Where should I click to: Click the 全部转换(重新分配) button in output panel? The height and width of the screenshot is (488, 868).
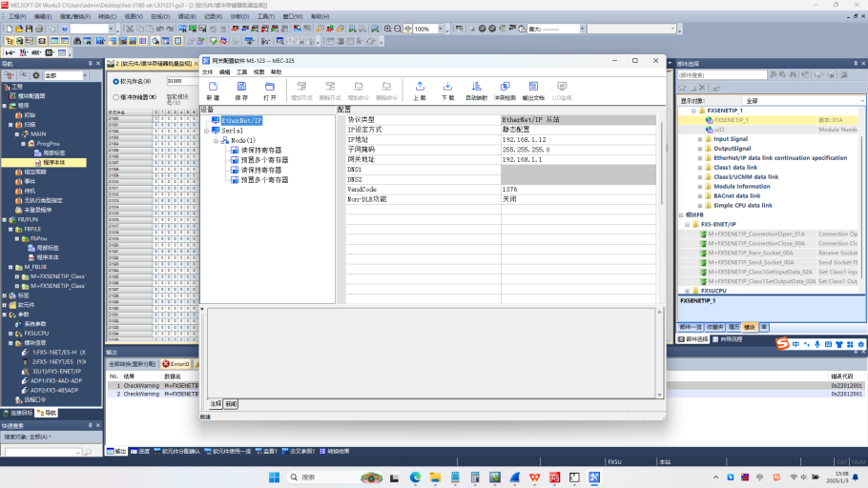[133, 364]
